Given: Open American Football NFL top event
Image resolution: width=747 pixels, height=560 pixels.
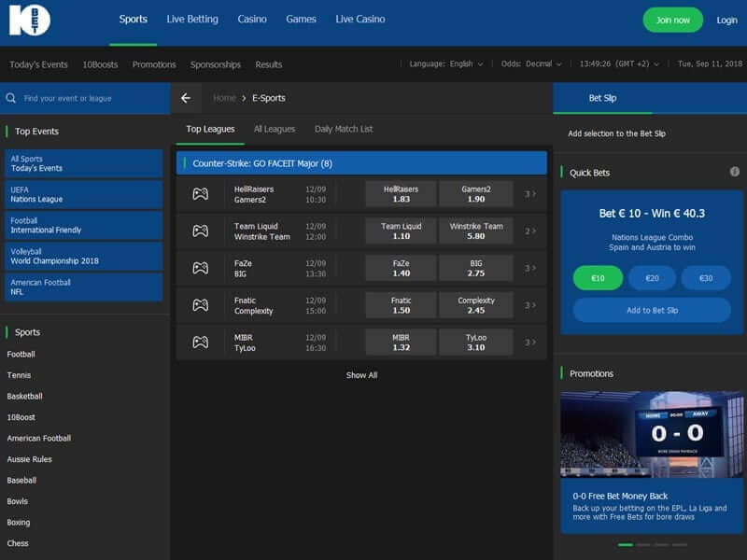Looking at the screenshot, I should pyautogui.click(x=83, y=287).
